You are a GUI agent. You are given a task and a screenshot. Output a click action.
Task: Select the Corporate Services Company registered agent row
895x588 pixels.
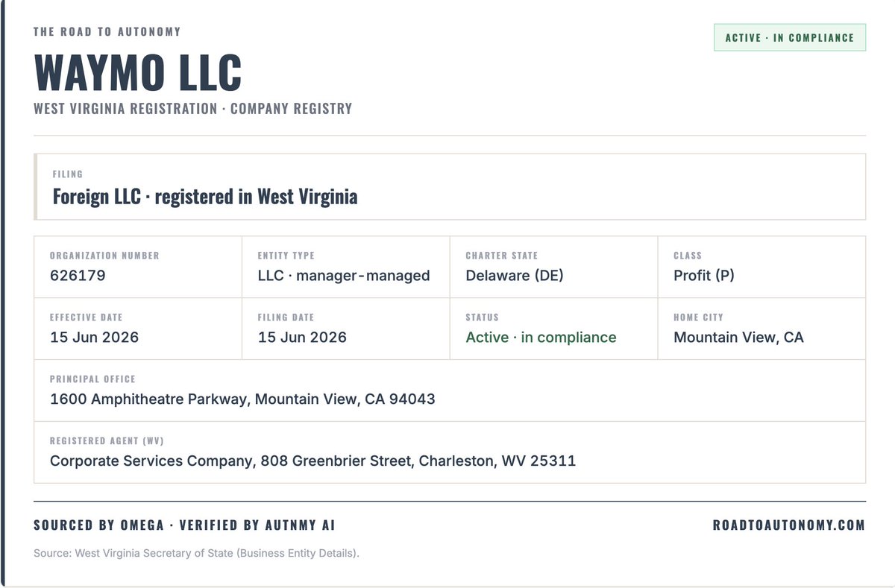point(450,452)
